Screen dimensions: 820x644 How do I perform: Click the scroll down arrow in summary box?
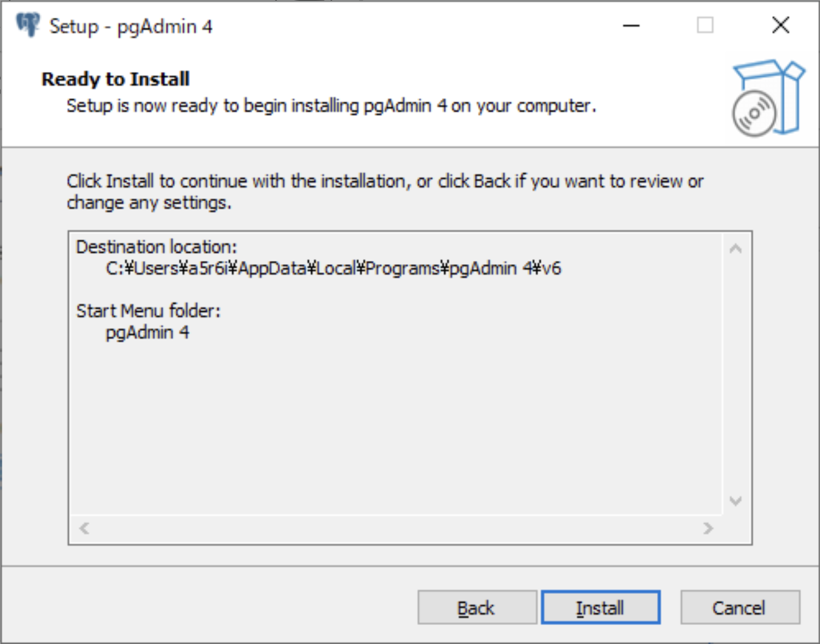pyautogui.click(x=736, y=501)
